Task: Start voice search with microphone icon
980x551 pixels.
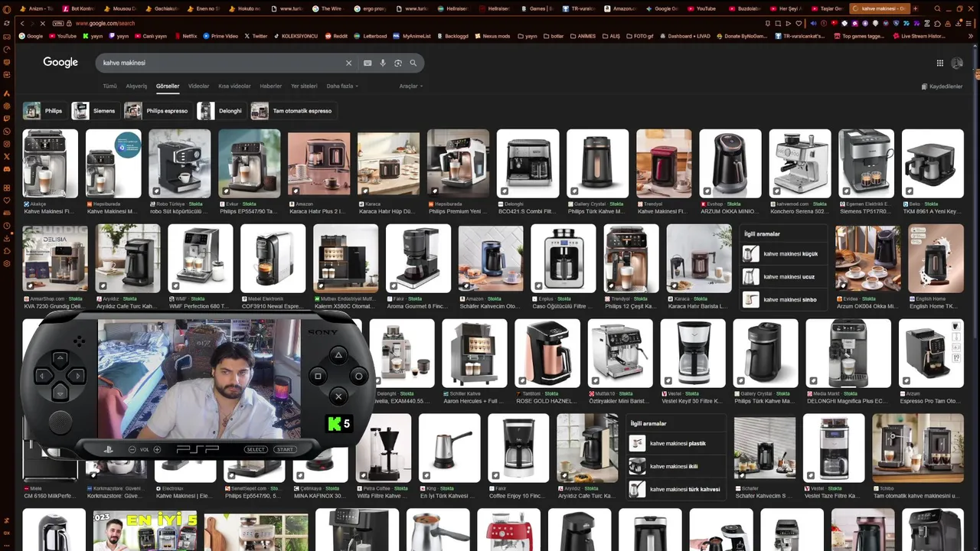Action: (x=383, y=63)
